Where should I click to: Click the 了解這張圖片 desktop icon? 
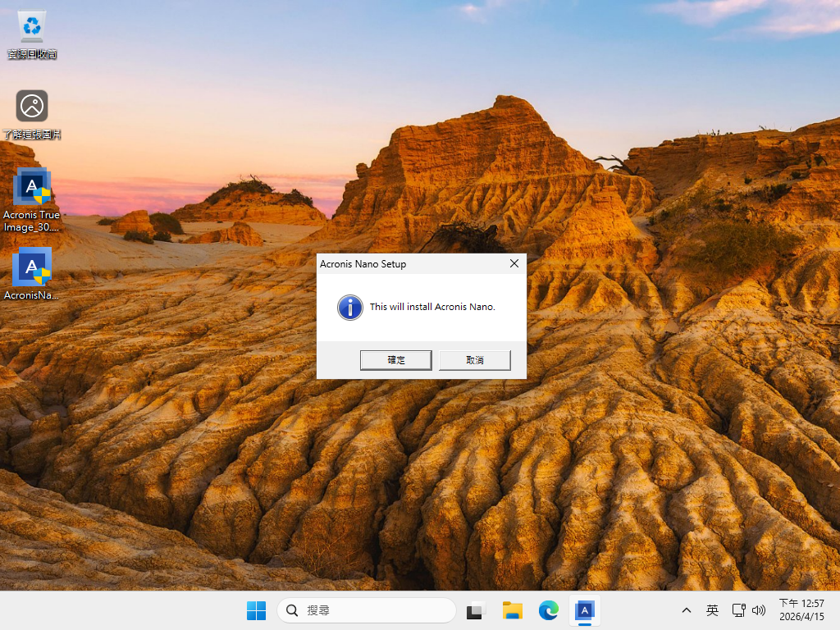coord(32,107)
